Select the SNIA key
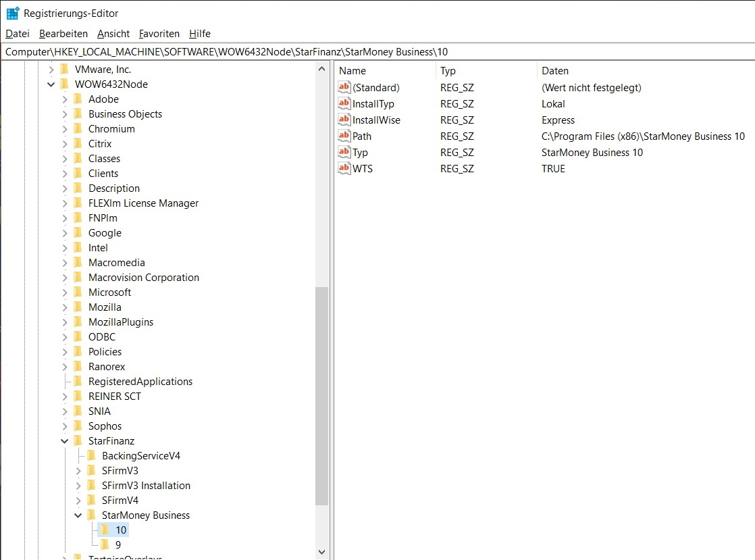This screenshot has width=755, height=560. pyautogui.click(x=100, y=411)
